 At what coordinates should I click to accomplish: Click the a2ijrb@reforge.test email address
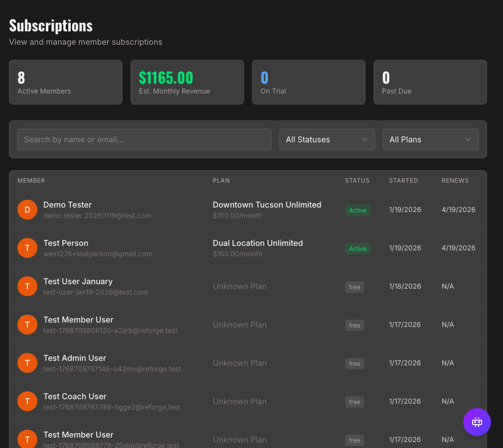[x=111, y=331]
